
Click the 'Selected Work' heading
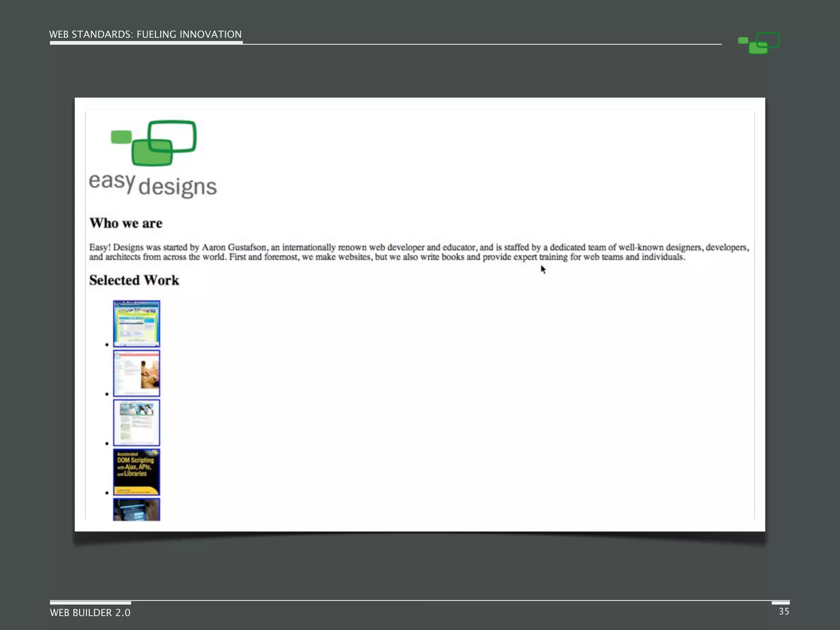pyautogui.click(x=134, y=280)
